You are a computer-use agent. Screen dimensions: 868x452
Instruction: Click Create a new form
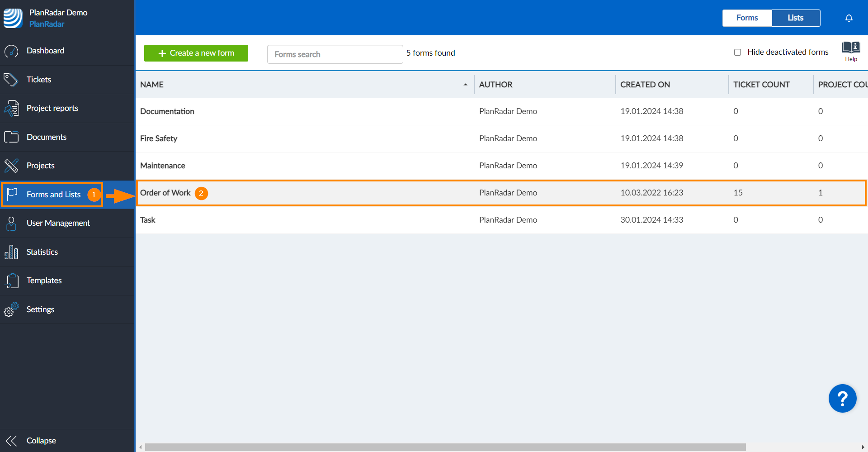[x=196, y=53]
